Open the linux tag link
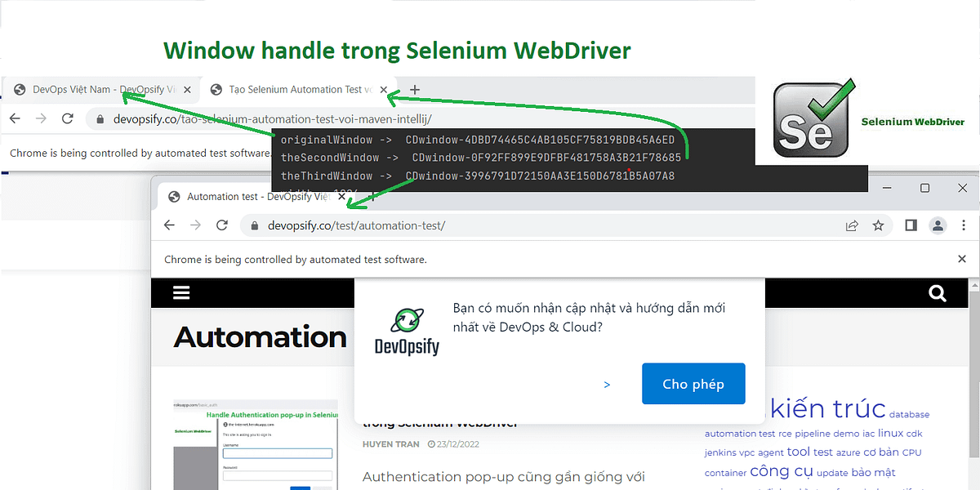 pos(890,433)
